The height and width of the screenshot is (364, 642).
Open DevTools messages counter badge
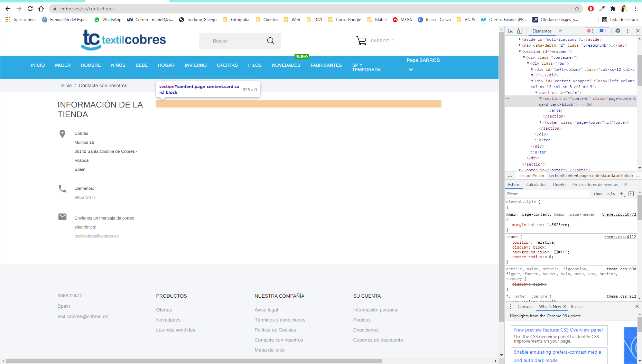point(603,31)
